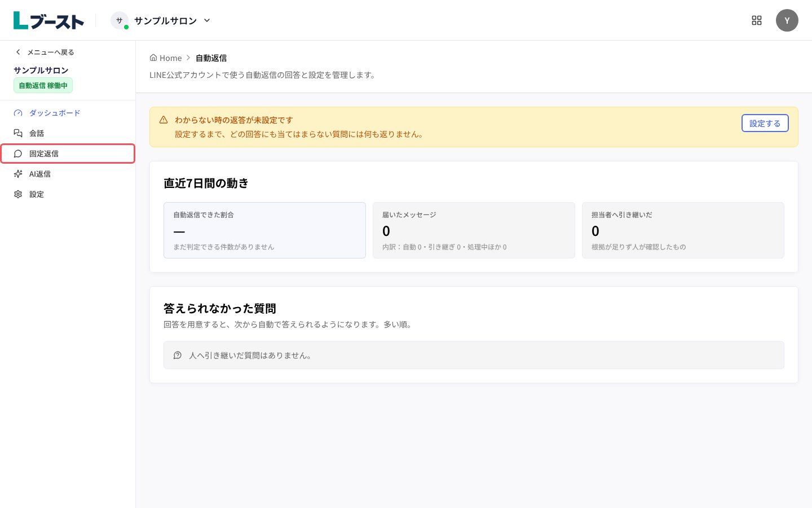Click the 根拠が足りず人が確認したもの note
The height and width of the screenshot is (508, 812).
point(639,247)
